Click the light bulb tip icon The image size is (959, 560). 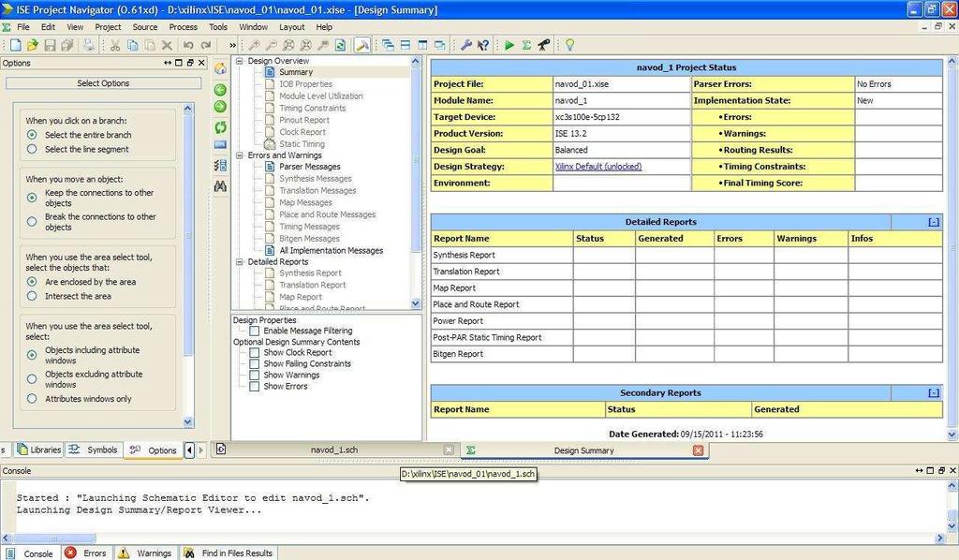(569, 45)
